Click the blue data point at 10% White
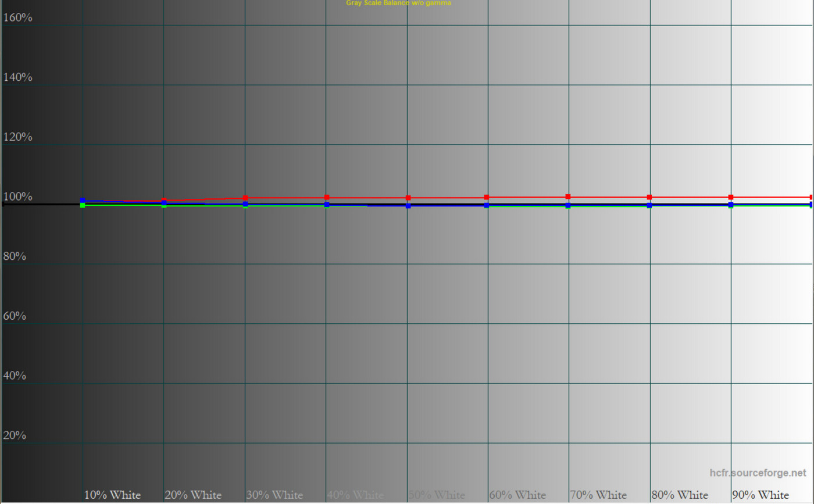Image resolution: width=814 pixels, height=504 pixels. pyautogui.click(x=83, y=201)
